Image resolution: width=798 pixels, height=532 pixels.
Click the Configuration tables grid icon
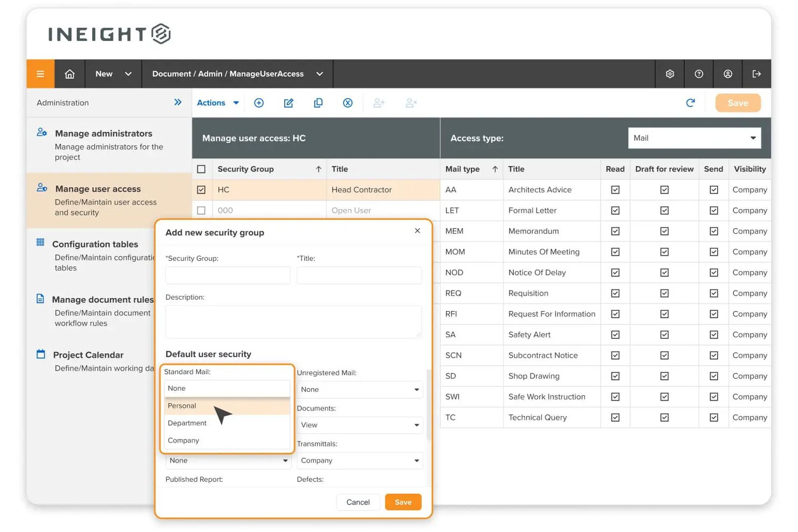pyautogui.click(x=40, y=243)
